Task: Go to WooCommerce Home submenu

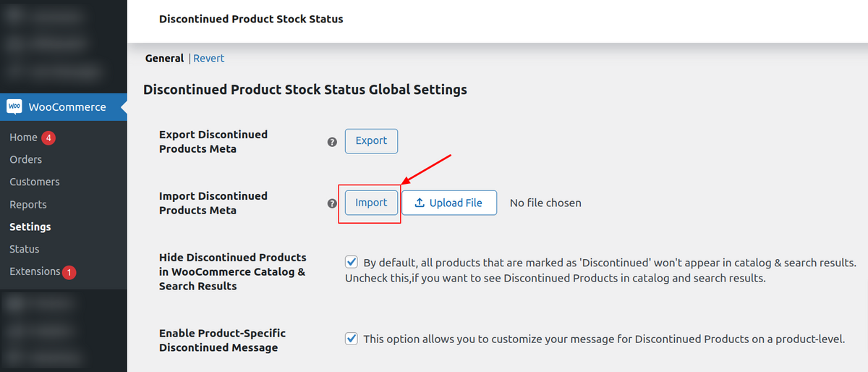Action: pyautogui.click(x=23, y=137)
